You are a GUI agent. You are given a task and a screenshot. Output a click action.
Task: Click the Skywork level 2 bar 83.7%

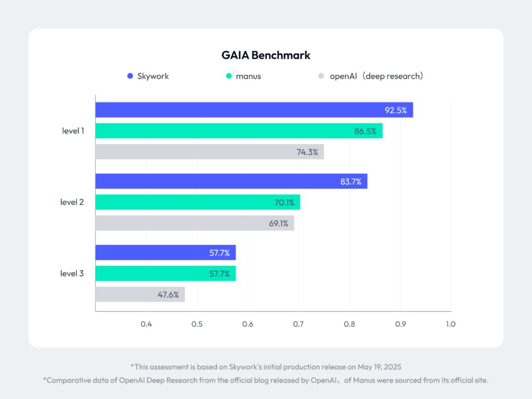tap(231, 181)
